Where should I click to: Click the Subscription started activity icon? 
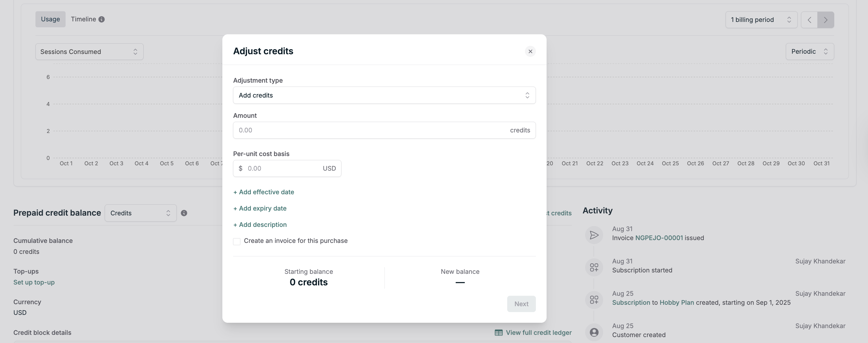pyautogui.click(x=594, y=268)
